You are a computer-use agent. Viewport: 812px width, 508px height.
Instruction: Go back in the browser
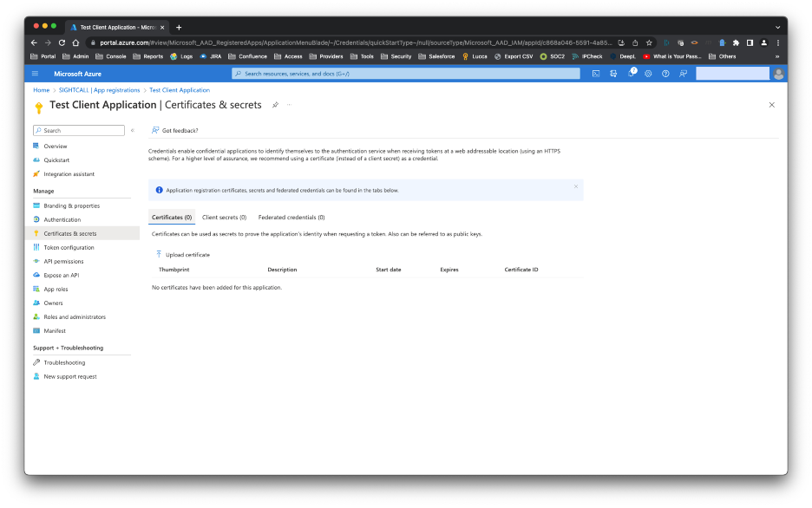34,42
